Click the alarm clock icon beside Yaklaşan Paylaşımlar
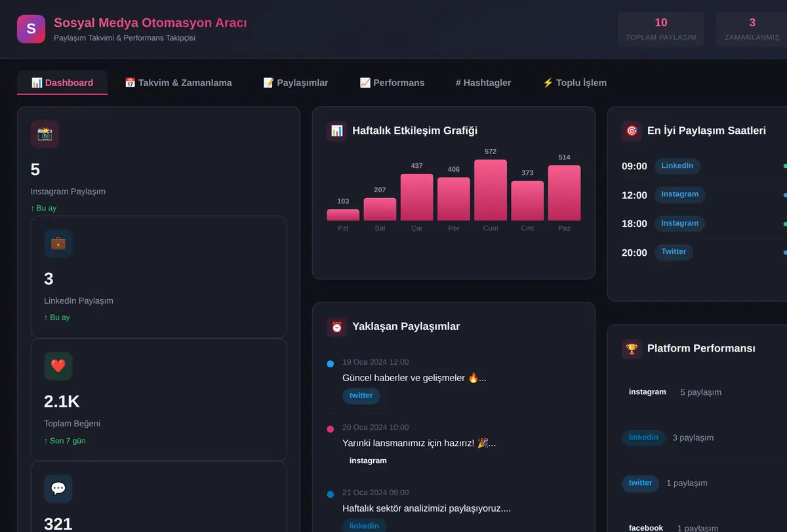The height and width of the screenshot is (532, 787). (336, 326)
